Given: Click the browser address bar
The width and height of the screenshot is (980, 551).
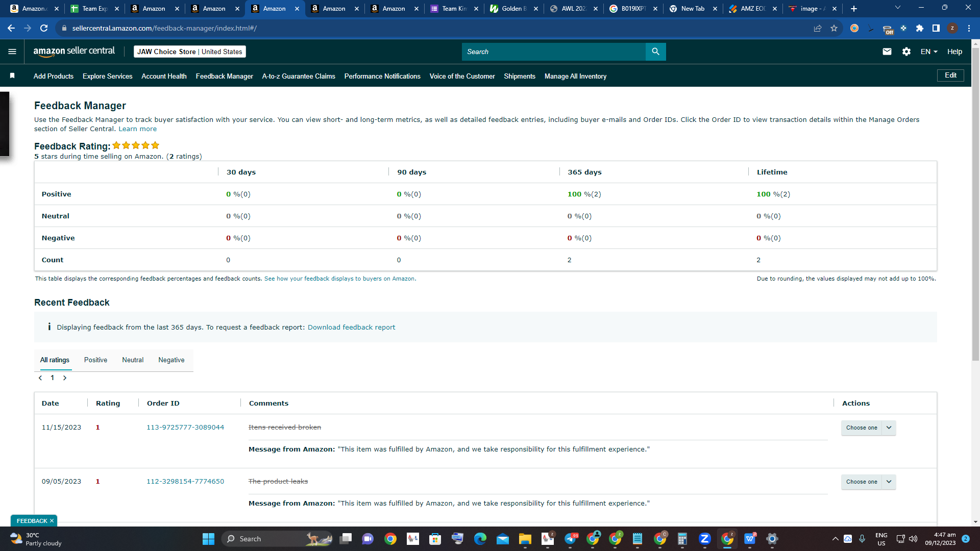Looking at the screenshot, I should coord(439,28).
